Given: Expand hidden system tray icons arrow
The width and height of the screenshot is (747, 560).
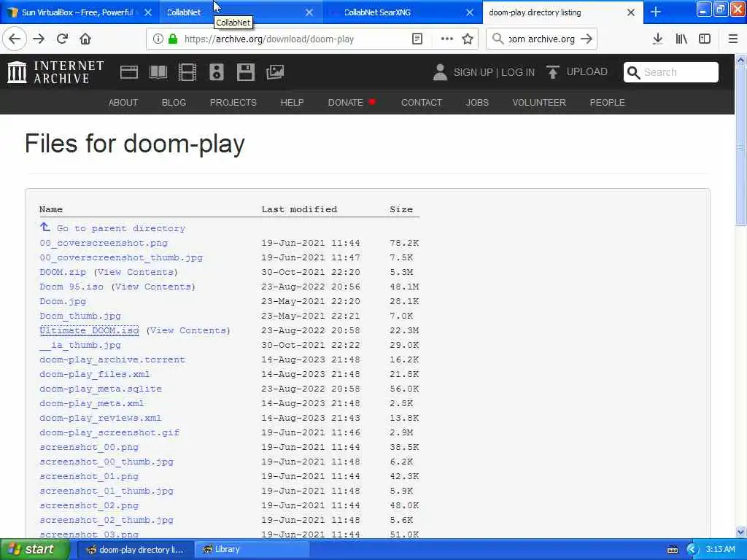Looking at the screenshot, I should click(692, 550).
